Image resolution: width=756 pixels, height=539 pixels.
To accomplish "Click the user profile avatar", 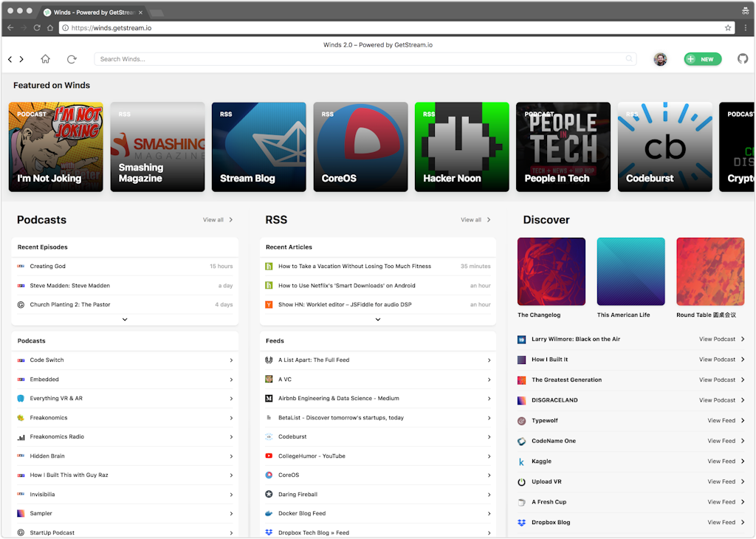I will [x=660, y=59].
